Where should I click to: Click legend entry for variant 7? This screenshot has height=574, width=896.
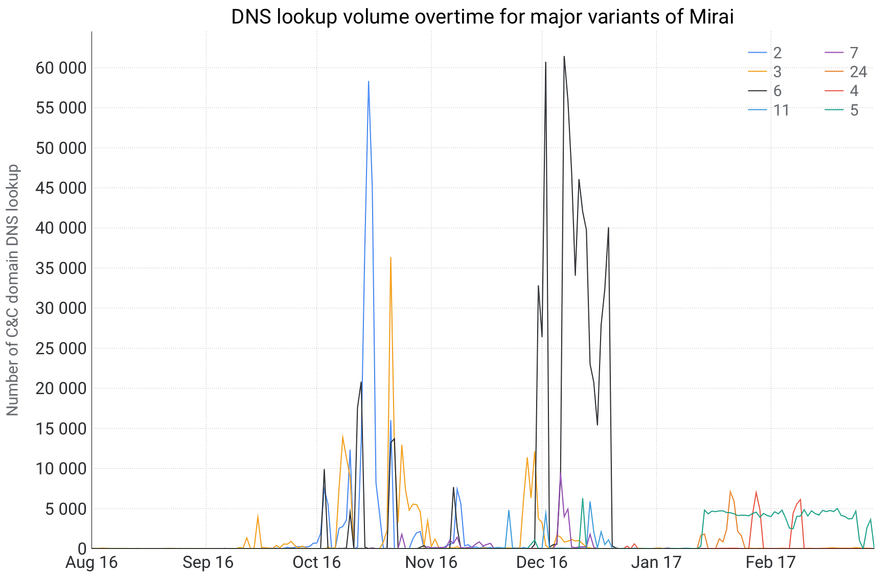(x=842, y=53)
